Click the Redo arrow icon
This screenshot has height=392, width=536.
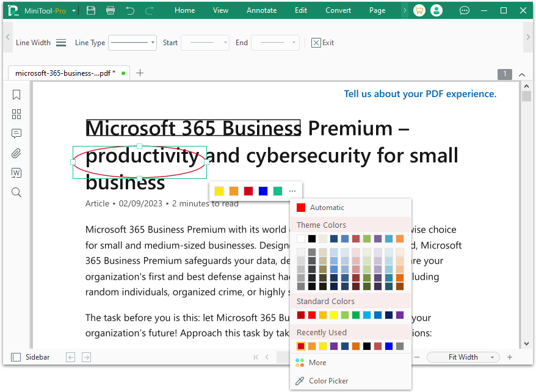150,10
